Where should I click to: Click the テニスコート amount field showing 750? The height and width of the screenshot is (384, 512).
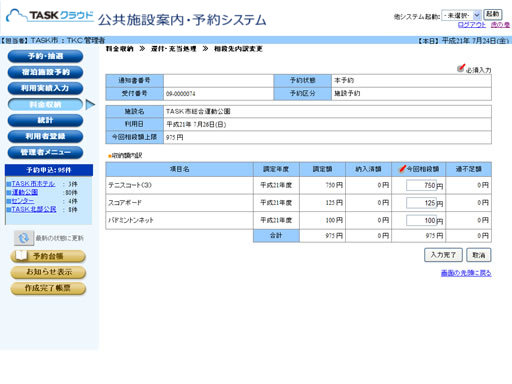click(x=421, y=185)
